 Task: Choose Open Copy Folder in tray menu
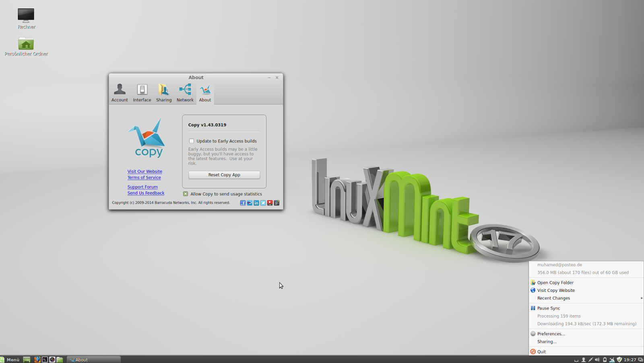pos(586,283)
